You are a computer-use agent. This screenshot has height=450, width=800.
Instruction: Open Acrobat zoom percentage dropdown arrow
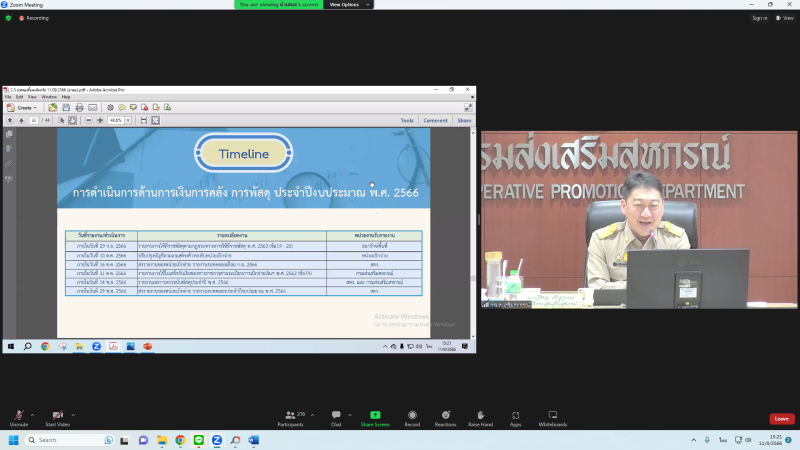click(x=128, y=120)
